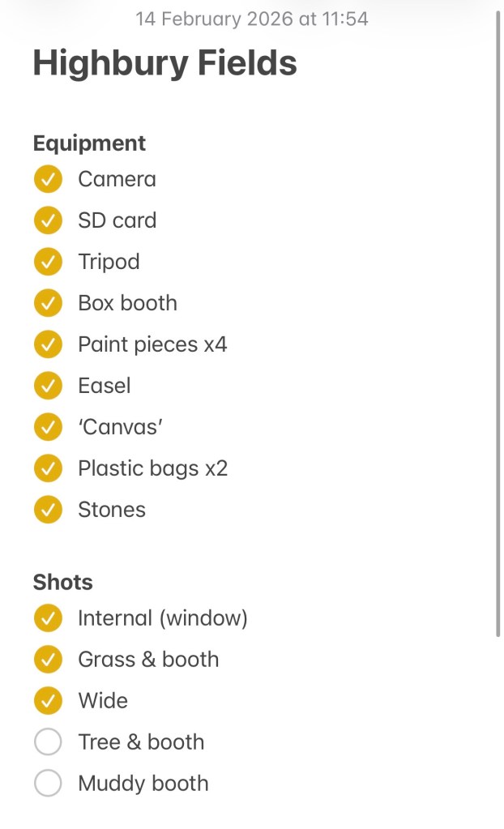504x829 pixels.
Task: Uncheck Paint pieces x4 checkbox
Action: point(48,344)
